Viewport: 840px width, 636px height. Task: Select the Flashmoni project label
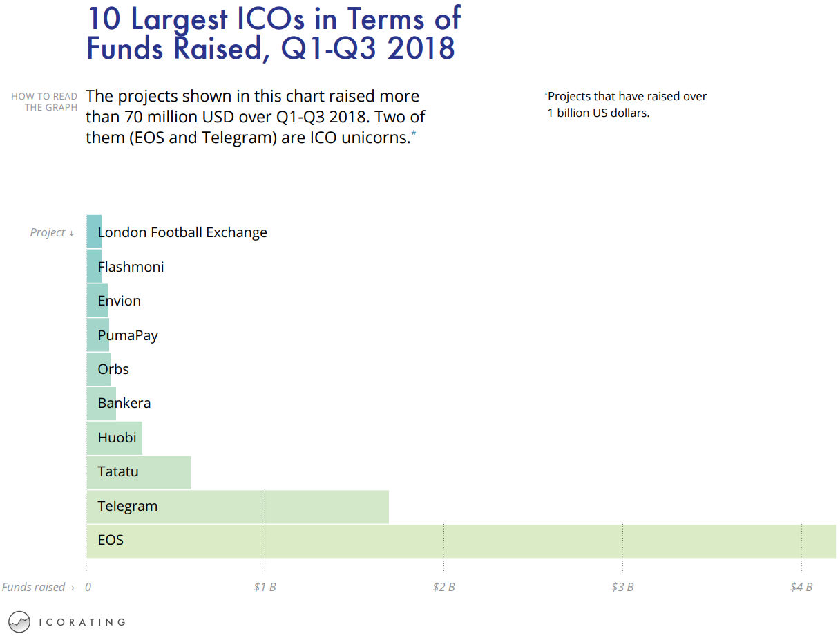tap(131, 267)
